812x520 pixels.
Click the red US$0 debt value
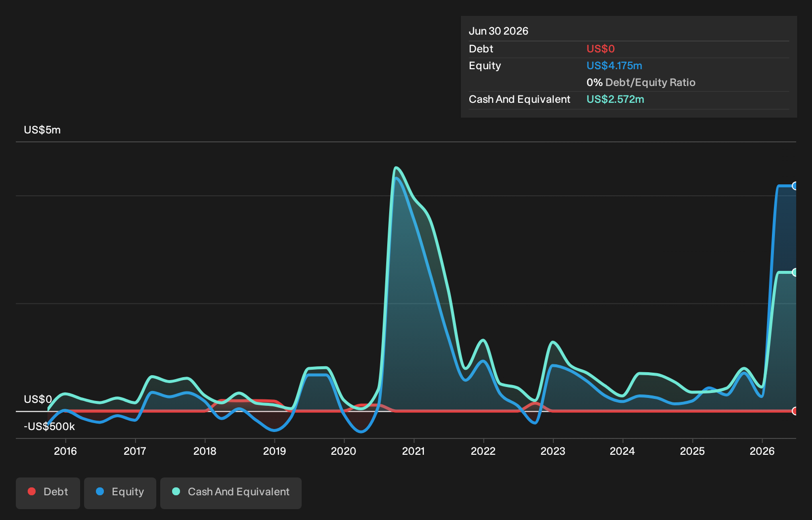click(600, 49)
